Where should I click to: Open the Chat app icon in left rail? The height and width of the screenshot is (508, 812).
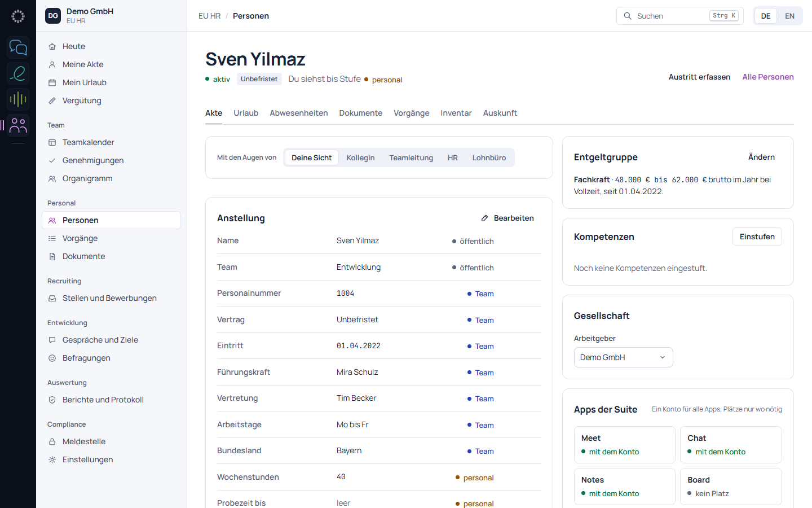tap(18, 47)
